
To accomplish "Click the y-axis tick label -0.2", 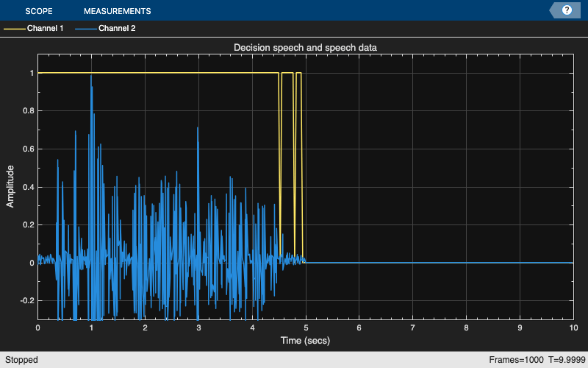I will (26, 301).
